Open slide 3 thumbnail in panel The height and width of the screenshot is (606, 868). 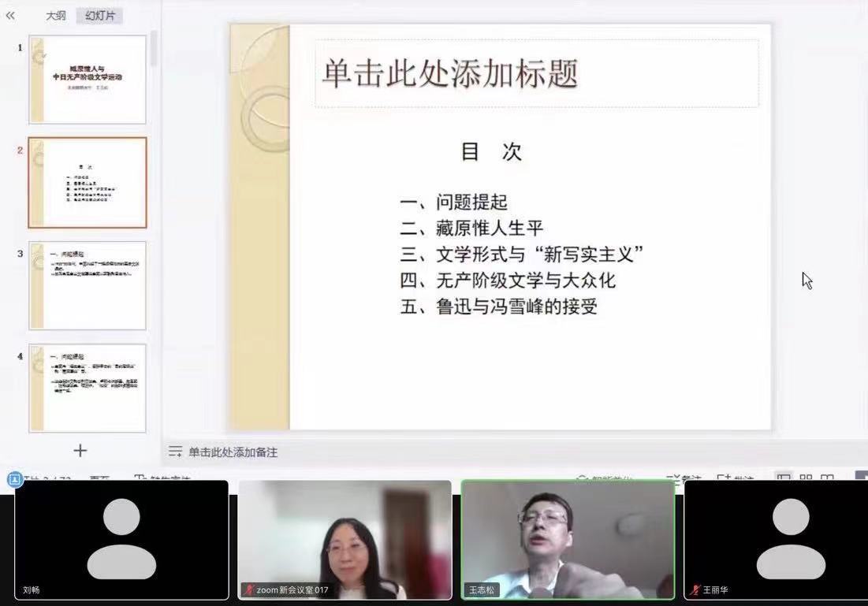coord(88,285)
